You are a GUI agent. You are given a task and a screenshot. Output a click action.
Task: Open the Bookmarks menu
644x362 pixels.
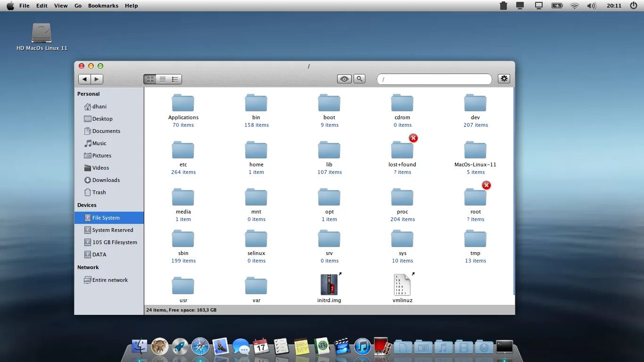coord(103,6)
